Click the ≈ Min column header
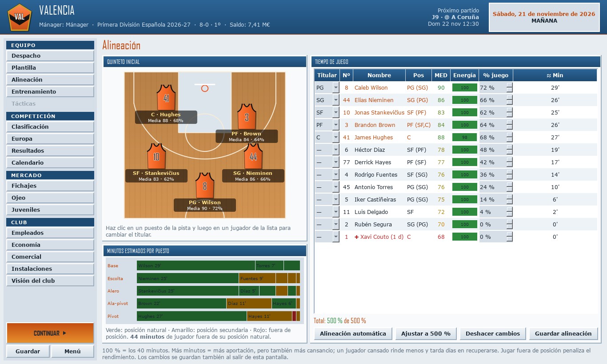 click(x=555, y=75)
